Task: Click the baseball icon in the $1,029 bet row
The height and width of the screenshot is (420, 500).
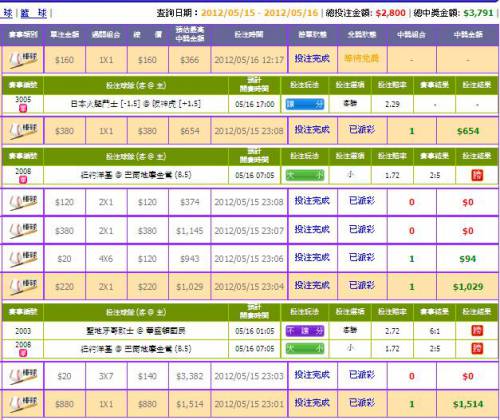Action: [x=23, y=287]
